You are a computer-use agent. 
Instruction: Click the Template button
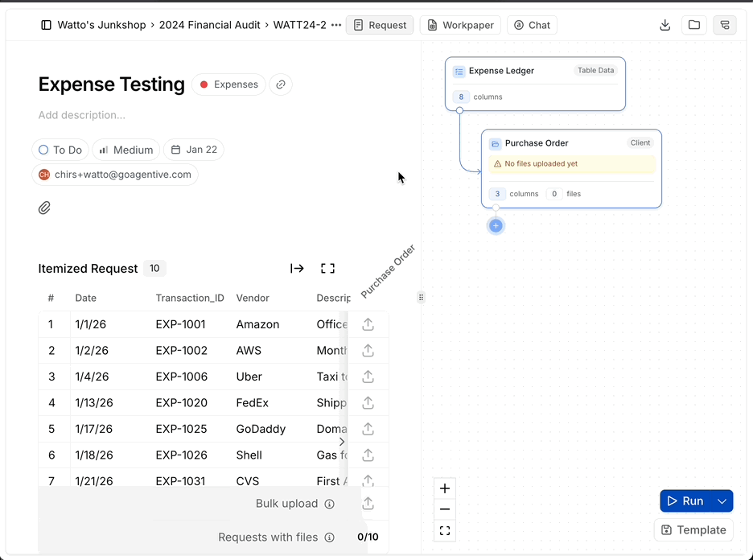(693, 529)
